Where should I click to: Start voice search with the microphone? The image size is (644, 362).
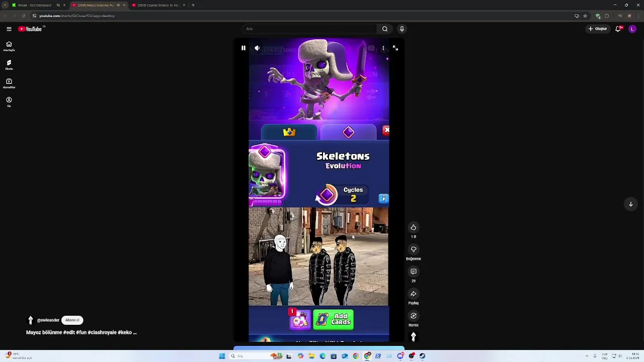[402, 29]
